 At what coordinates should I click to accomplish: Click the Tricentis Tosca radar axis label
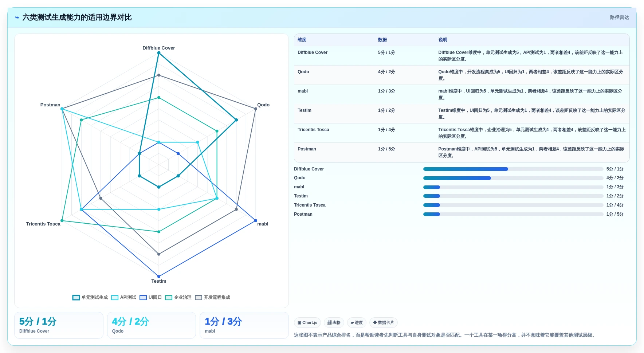pos(43,224)
